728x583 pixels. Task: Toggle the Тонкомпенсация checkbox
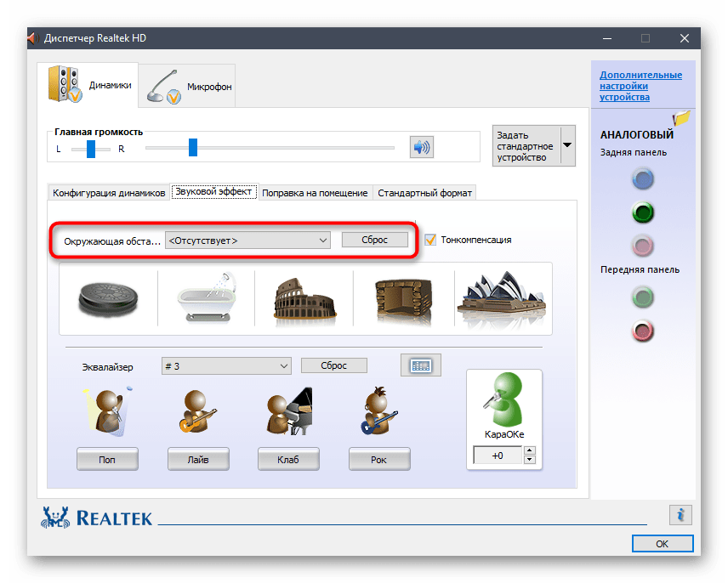pyautogui.click(x=430, y=240)
